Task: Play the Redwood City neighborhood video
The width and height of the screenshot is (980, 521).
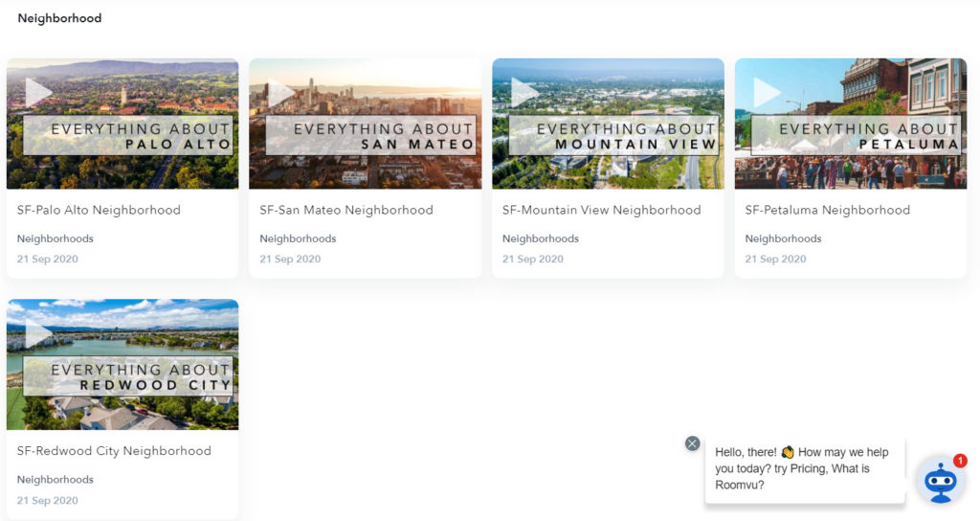Action: coord(38,333)
